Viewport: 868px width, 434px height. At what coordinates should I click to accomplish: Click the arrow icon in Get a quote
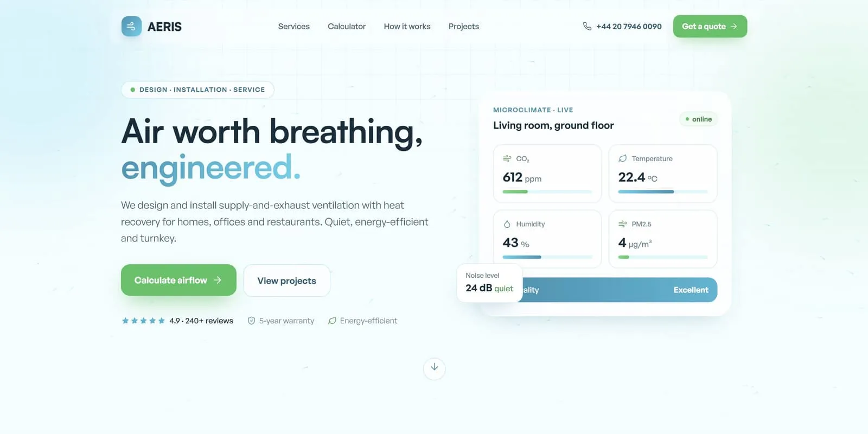click(734, 26)
